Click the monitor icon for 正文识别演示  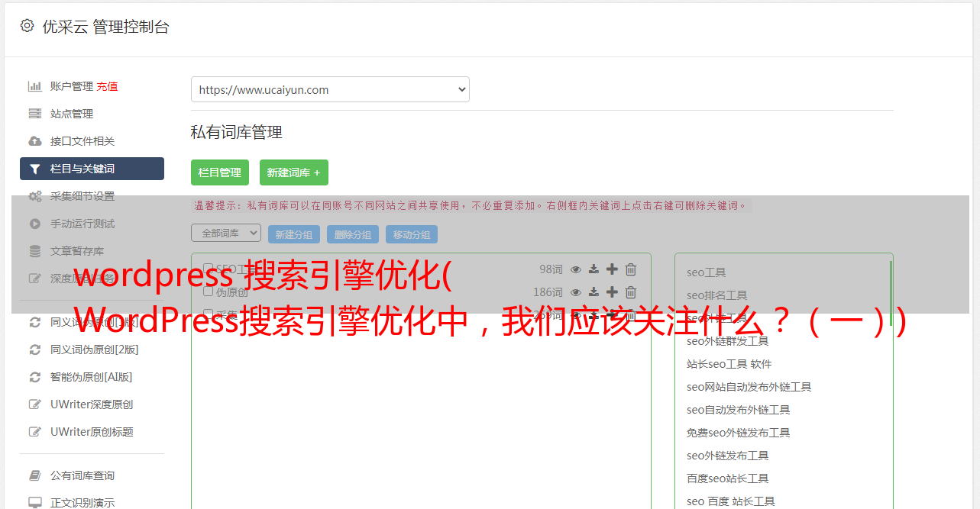tap(34, 503)
